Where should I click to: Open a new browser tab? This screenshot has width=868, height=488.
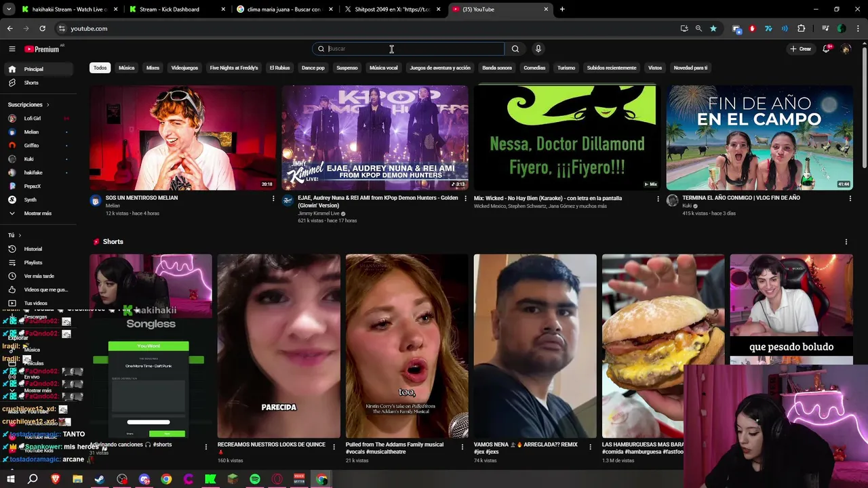[562, 9]
